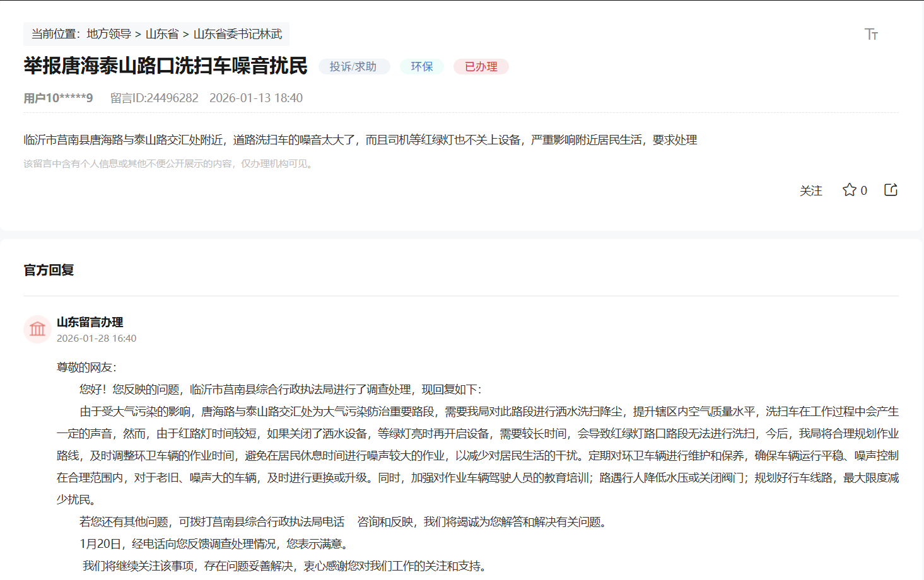
Task: Toggle 关注 to follow this message
Action: (811, 190)
